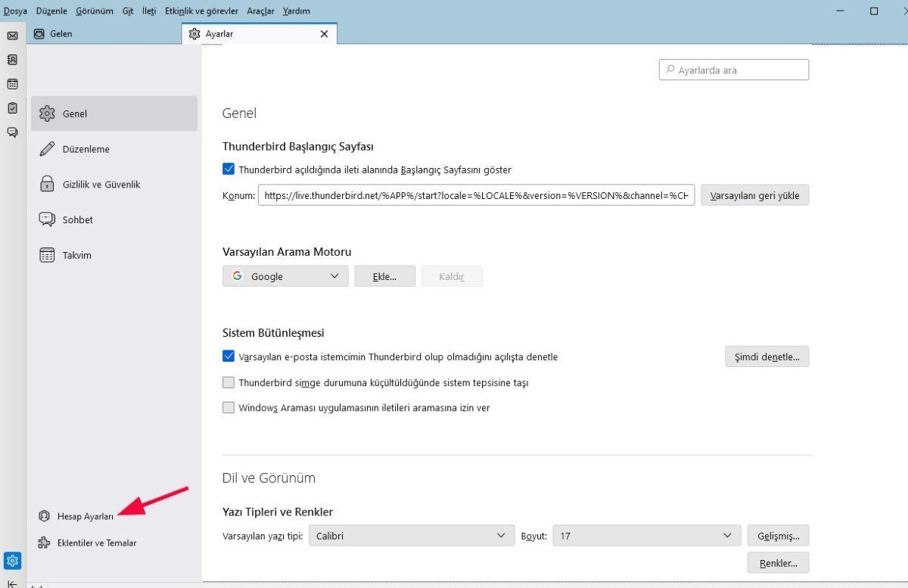908x588 pixels.
Task: Click the Şimdi denetle button
Action: [767, 356]
